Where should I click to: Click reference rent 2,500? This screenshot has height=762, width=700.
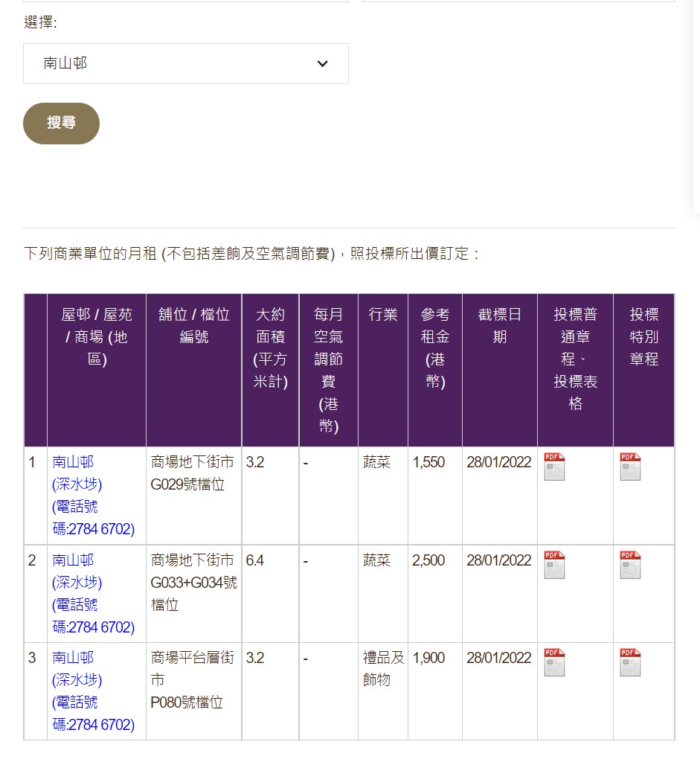(x=428, y=560)
